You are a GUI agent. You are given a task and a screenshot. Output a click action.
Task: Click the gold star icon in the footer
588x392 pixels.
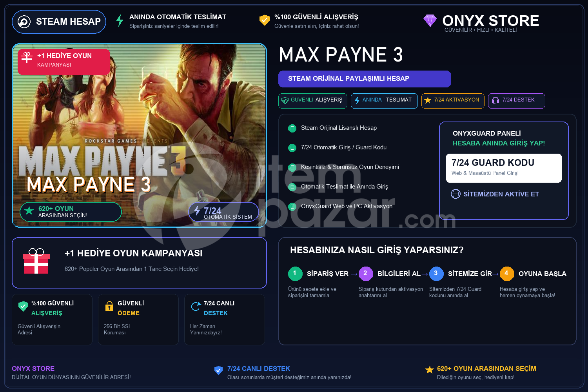tap(430, 370)
